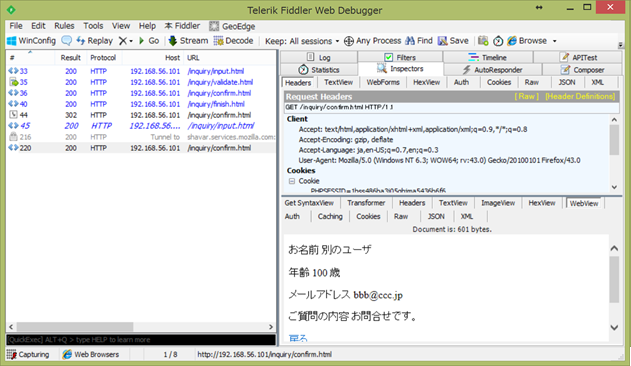Click the WinConfig Windows icon

click(12, 41)
